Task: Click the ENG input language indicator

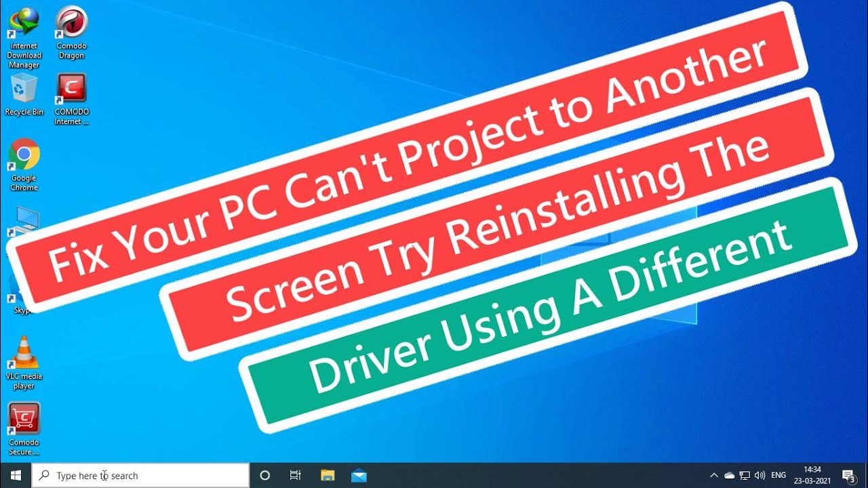Action: [778, 475]
